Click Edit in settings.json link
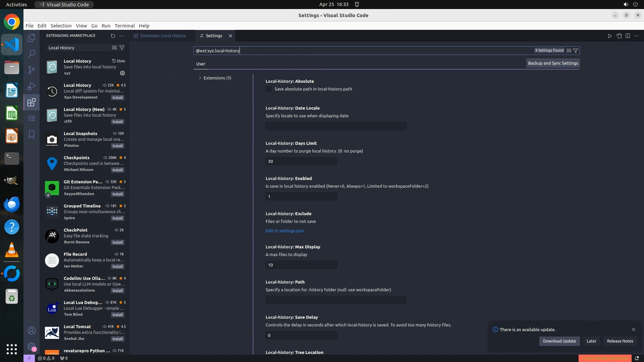The image size is (644, 362). pyautogui.click(x=285, y=231)
